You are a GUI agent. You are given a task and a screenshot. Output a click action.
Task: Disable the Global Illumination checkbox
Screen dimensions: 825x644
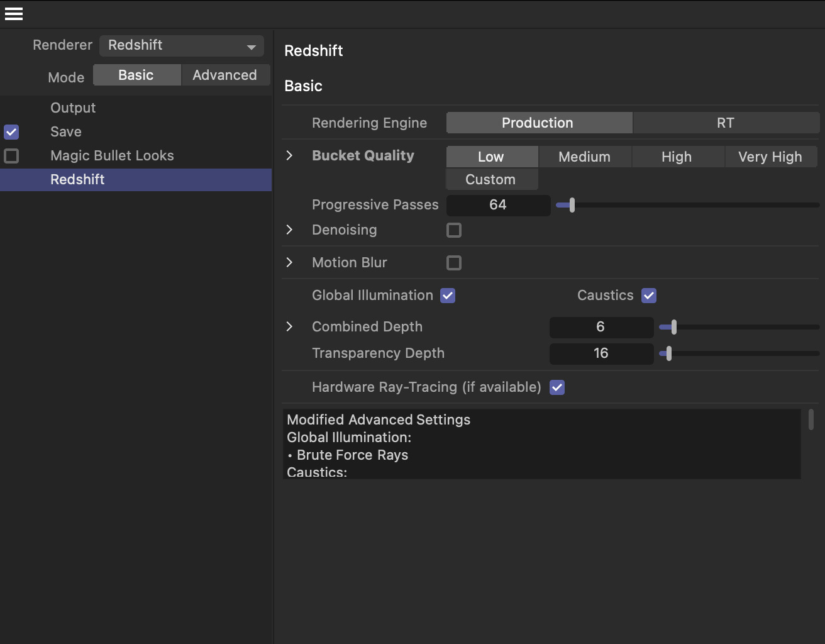(x=448, y=296)
